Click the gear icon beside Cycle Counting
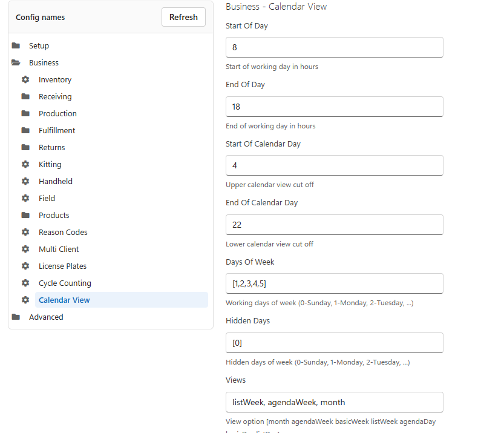This screenshot has width=504, height=433. (x=25, y=283)
